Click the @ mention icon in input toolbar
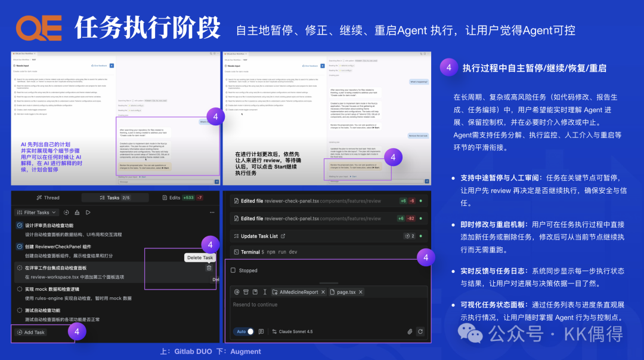 (x=237, y=292)
